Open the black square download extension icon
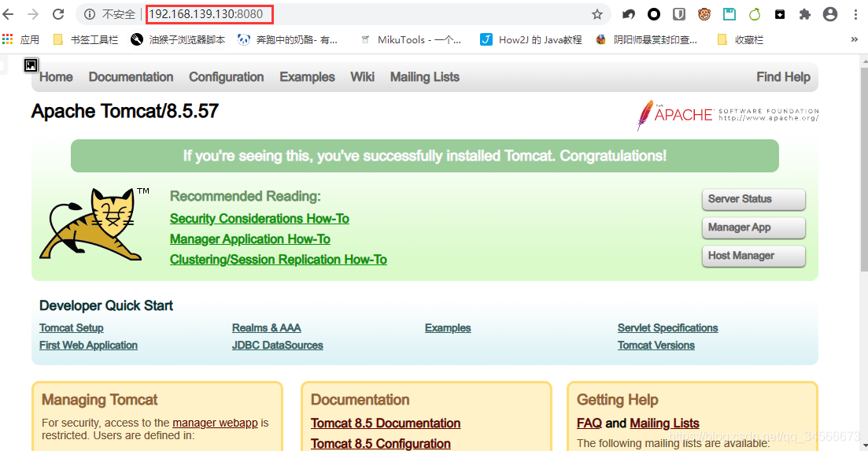This screenshot has height=451, width=868. [x=780, y=14]
